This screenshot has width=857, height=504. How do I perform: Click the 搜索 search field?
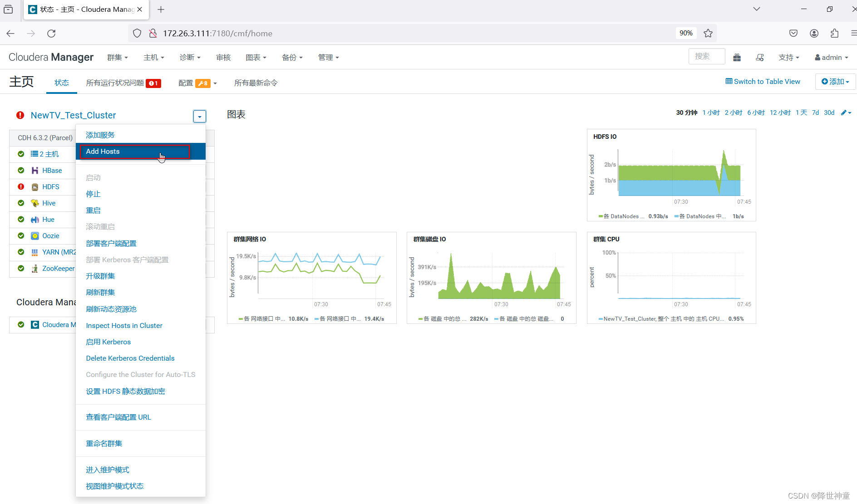click(707, 57)
